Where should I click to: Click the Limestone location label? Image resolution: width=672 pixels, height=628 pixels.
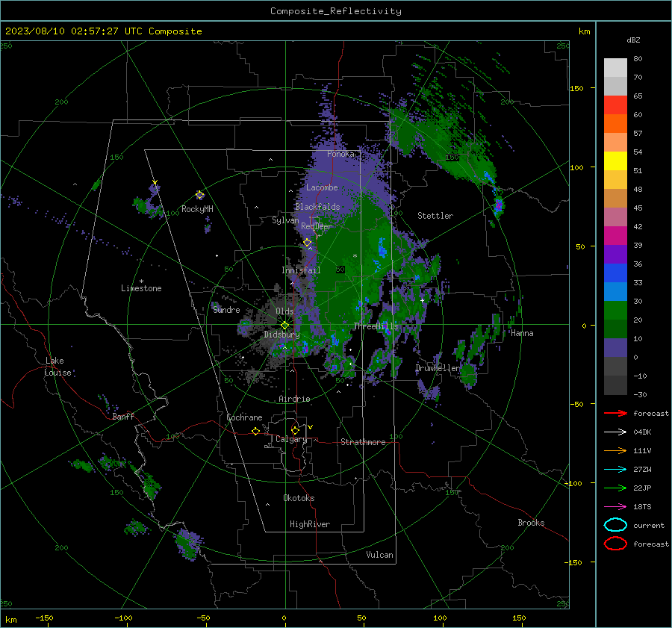pos(141,288)
